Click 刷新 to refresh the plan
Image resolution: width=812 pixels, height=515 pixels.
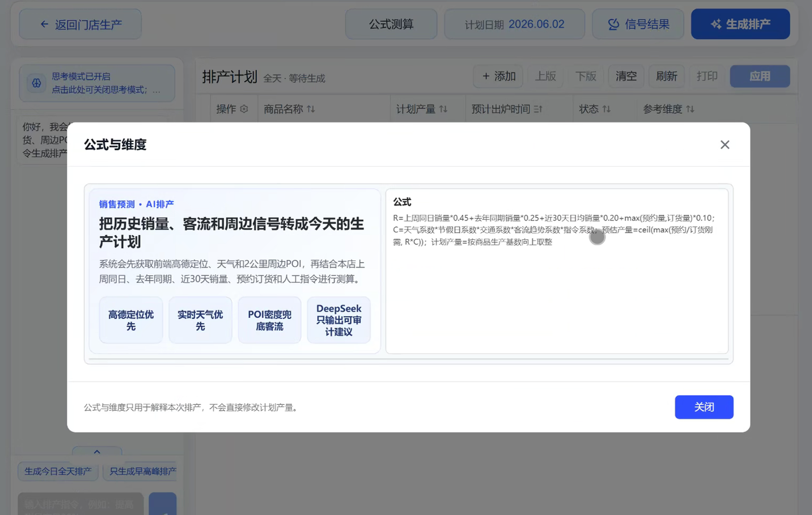(x=666, y=76)
